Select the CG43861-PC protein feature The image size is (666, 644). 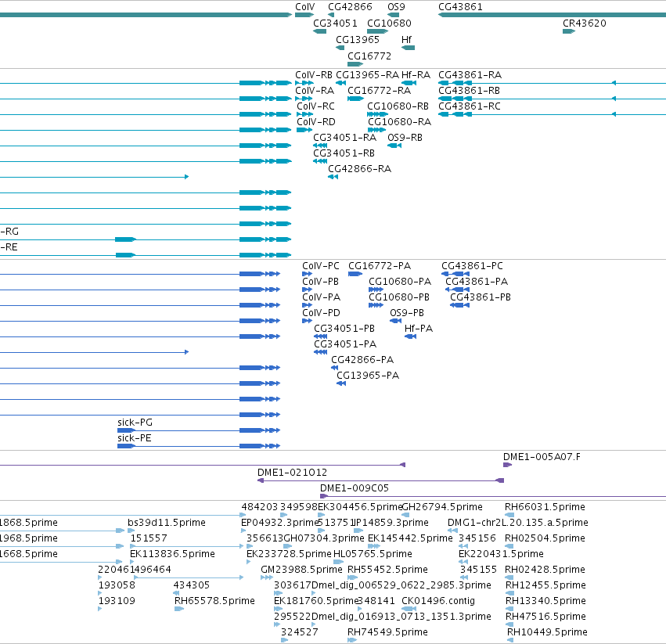tap(455, 274)
